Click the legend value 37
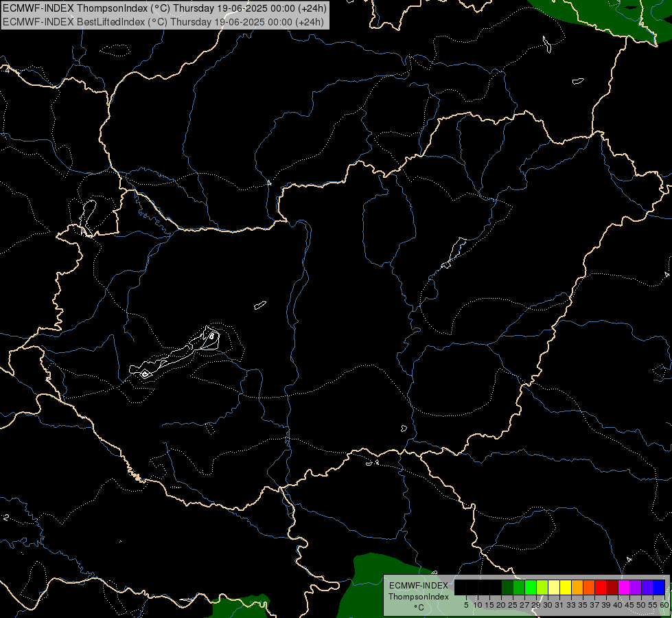This screenshot has height=618, width=672. 595,605
